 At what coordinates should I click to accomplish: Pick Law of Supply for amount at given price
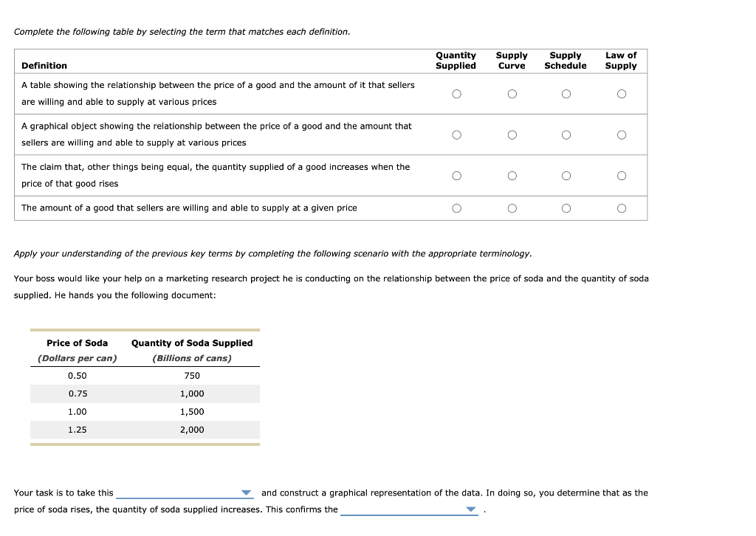tap(622, 208)
